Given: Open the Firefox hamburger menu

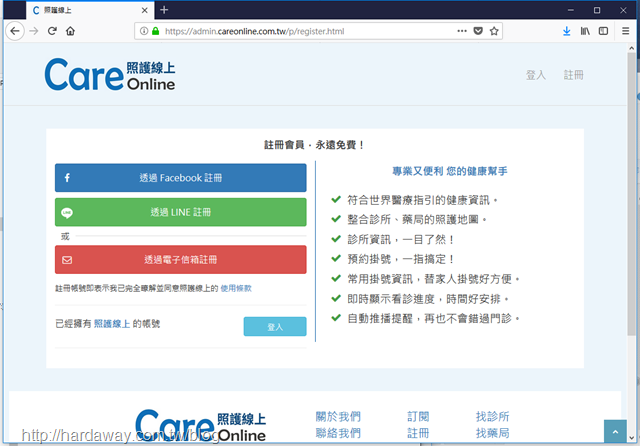Looking at the screenshot, I should click(x=625, y=31).
